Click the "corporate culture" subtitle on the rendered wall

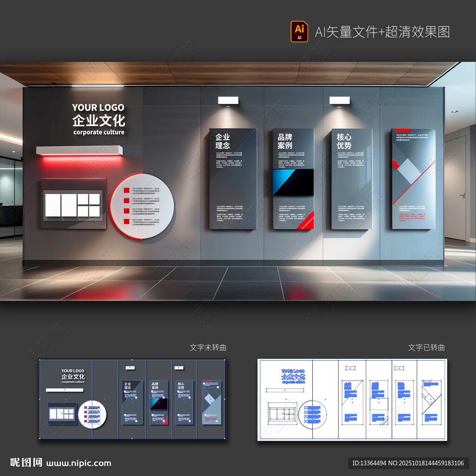99,132
